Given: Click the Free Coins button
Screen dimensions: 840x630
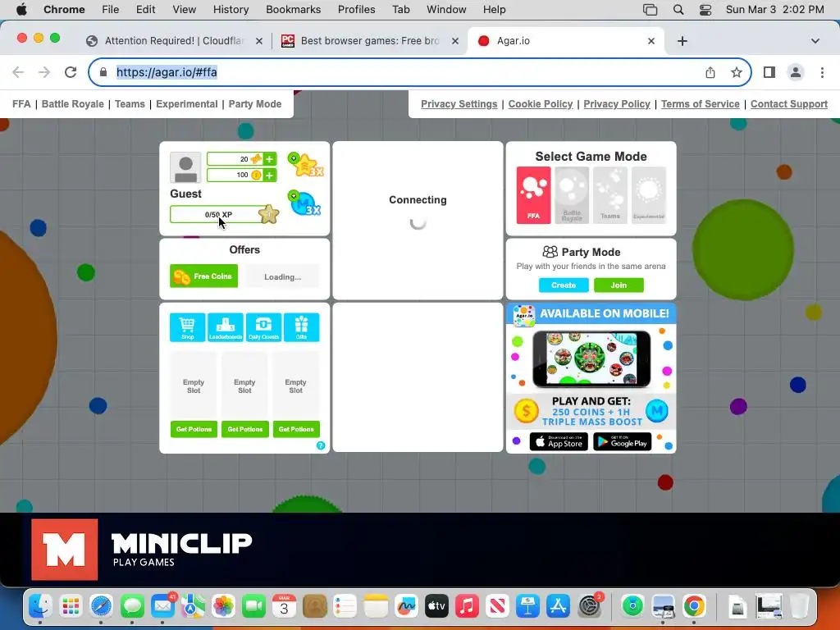Looking at the screenshot, I should [x=203, y=276].
